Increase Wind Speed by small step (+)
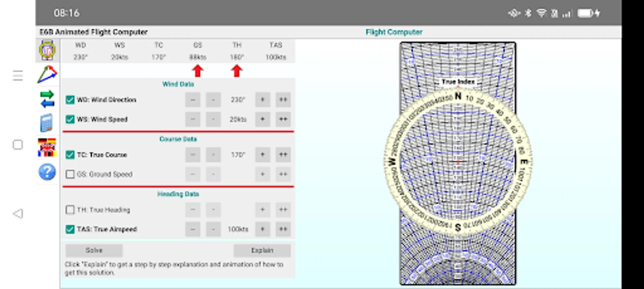 click(263, 119)
